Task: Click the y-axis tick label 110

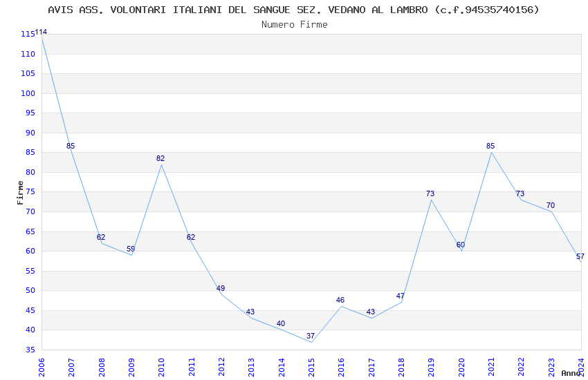Action: pos(28,54)
